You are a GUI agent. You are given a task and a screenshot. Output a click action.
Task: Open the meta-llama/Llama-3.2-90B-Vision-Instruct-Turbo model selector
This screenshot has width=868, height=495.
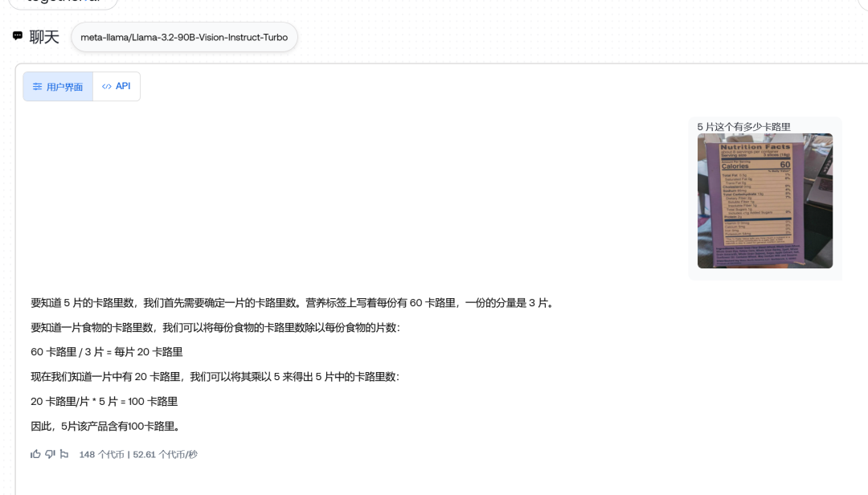coord(184,37)
